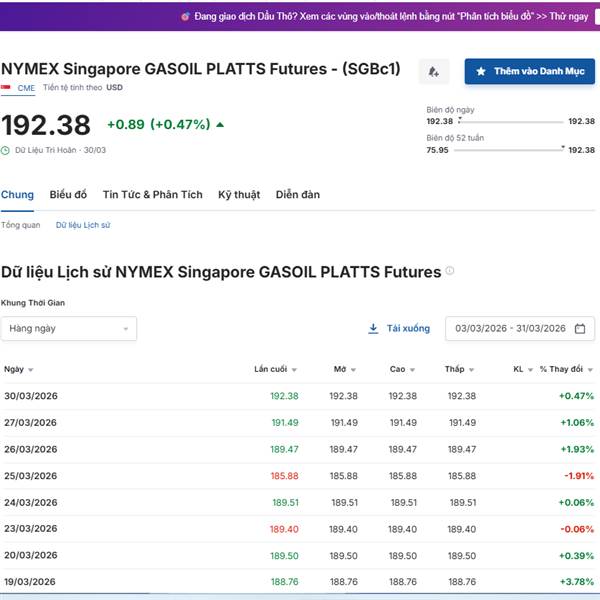Click the clock icon near Dữ Liệu Trì Hoãn

click(6, 150)
